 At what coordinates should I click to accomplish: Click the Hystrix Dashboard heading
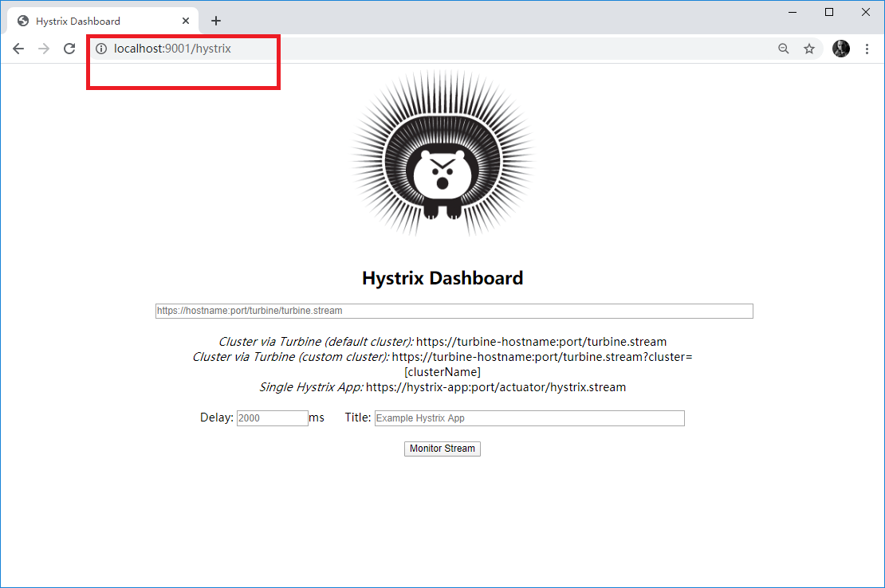point(442,278)
